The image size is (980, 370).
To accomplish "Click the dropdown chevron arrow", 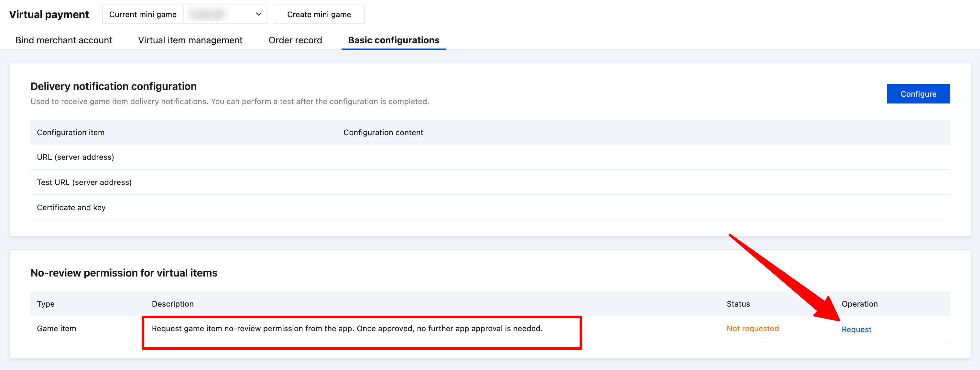I will tap(259, 15).
